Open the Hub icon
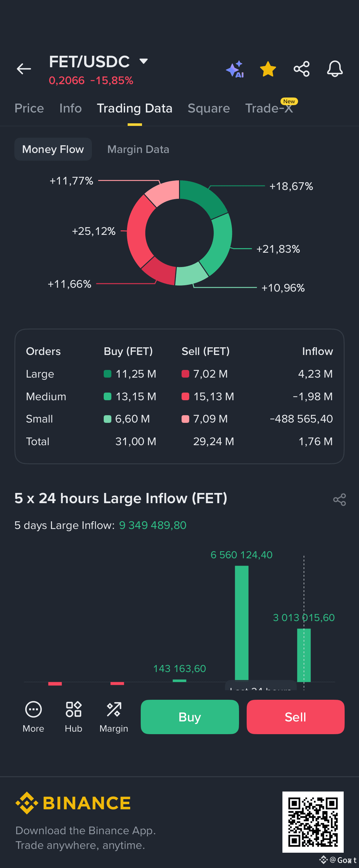Image resolution: width=359 pixels, height=868 pixels. point(73,716)
